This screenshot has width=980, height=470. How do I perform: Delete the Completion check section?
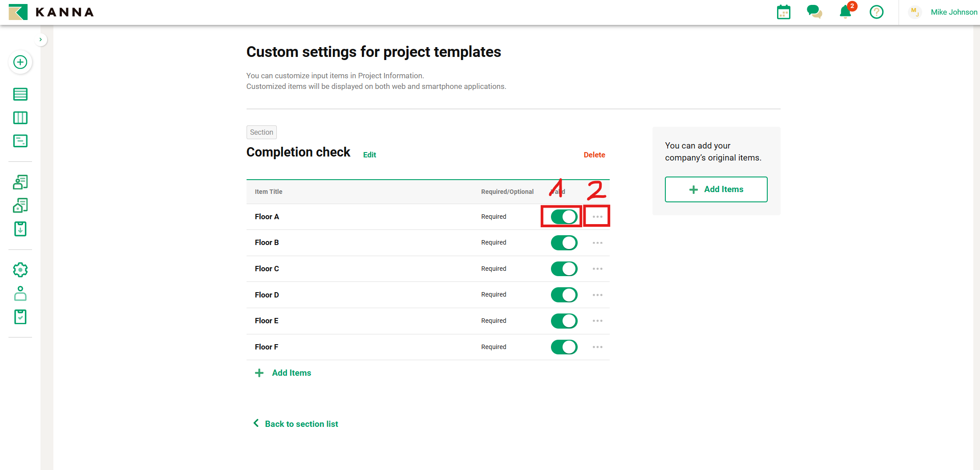594,155
